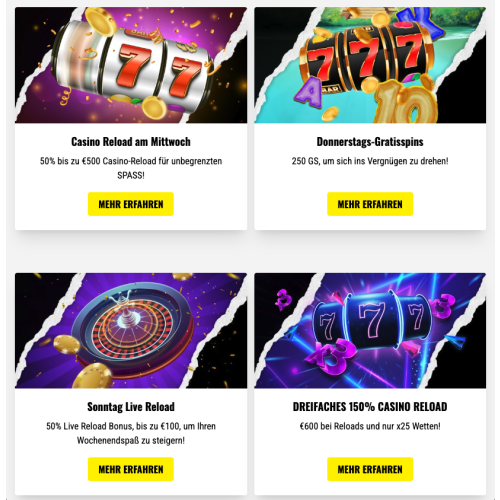Click the purple letter A symbol

310,93
